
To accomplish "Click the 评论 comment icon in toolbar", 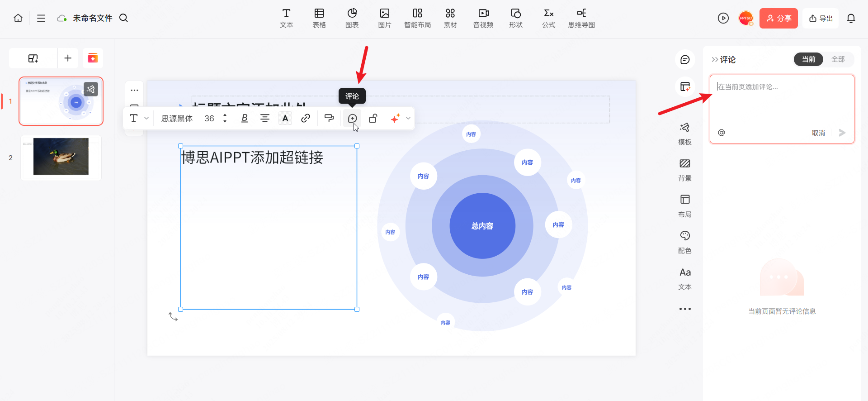I will pos(352,118).
